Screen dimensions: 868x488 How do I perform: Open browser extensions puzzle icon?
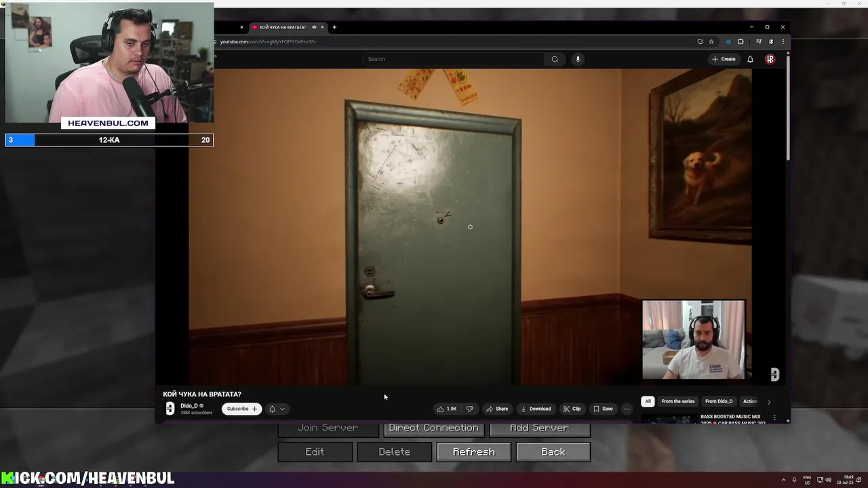pyautogui.click(x=741, y=41)
